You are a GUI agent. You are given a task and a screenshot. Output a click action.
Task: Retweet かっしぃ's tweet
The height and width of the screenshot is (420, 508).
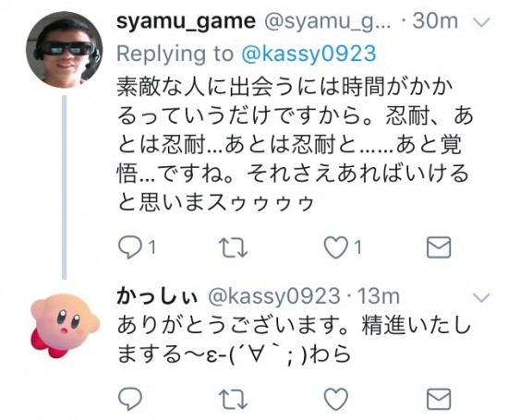pyautogui.click(x=233, y=399)
